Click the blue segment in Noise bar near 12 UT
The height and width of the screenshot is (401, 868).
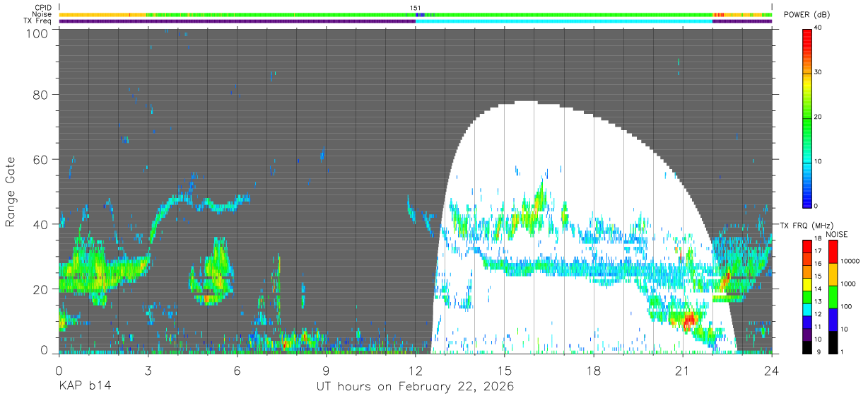click(x=419, y=14)
